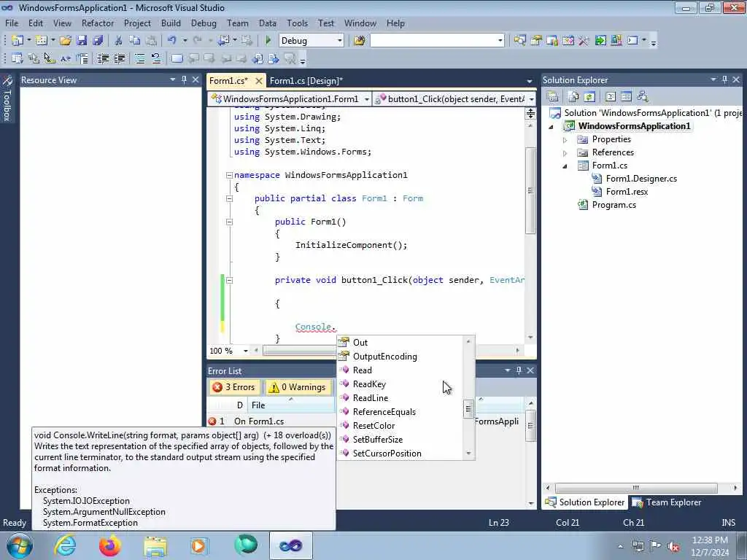Click the Solution Explorer horizontal scrollbar
Image resolution: width=747 pixels, height=560 pixels.
pyautogui.click(x=636, y=488)
